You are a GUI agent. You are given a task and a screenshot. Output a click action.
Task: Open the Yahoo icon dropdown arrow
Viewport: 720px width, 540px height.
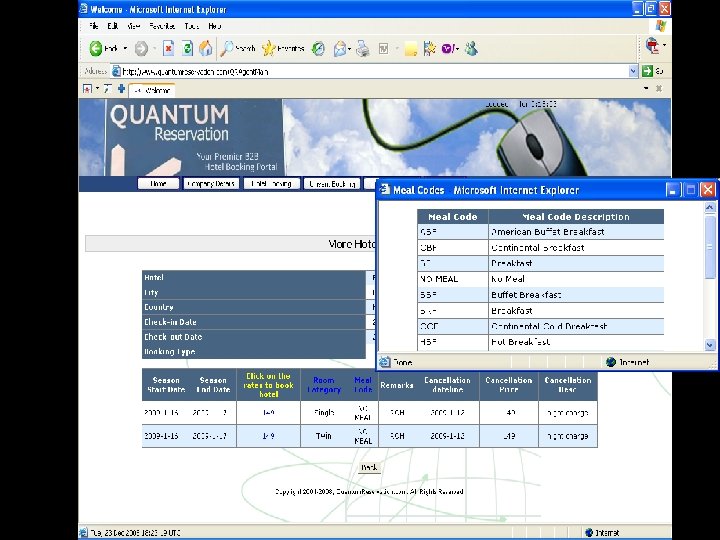pos(457,49)
